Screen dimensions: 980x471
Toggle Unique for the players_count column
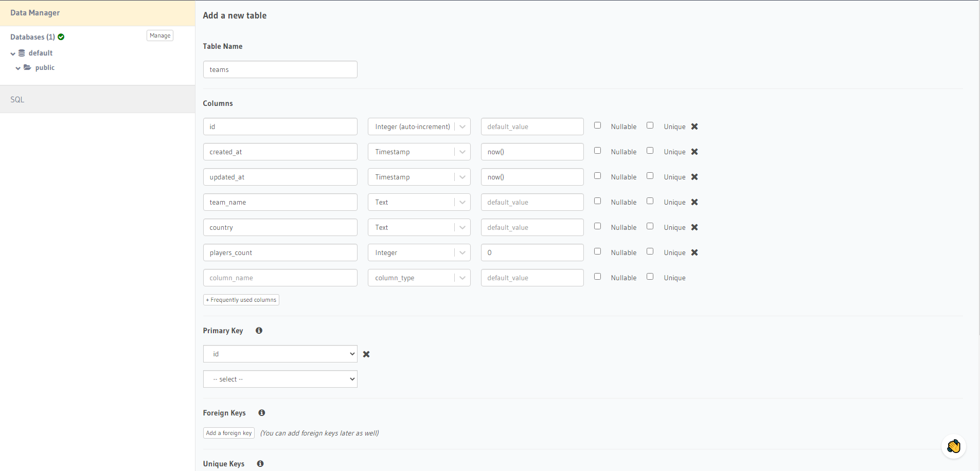pyautogui.click(x=650, y=251)
